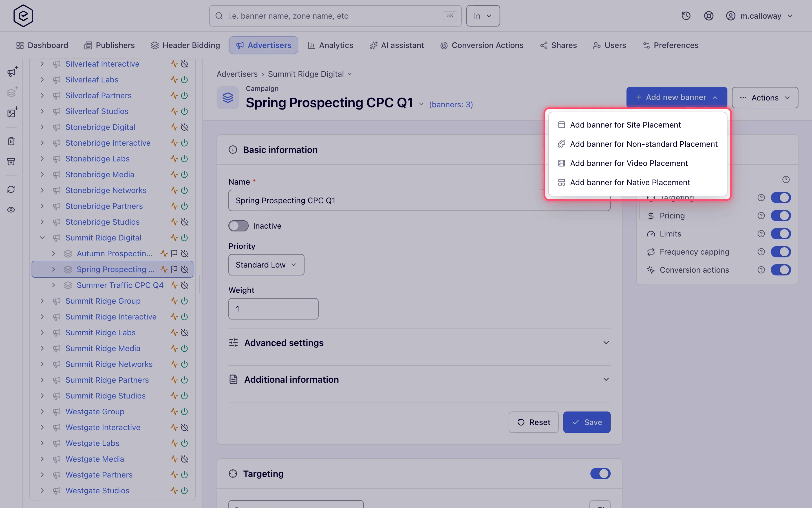The image size is (812, 508).
Task: Toggle the Targeting section switch
Action: click(600, 474)
